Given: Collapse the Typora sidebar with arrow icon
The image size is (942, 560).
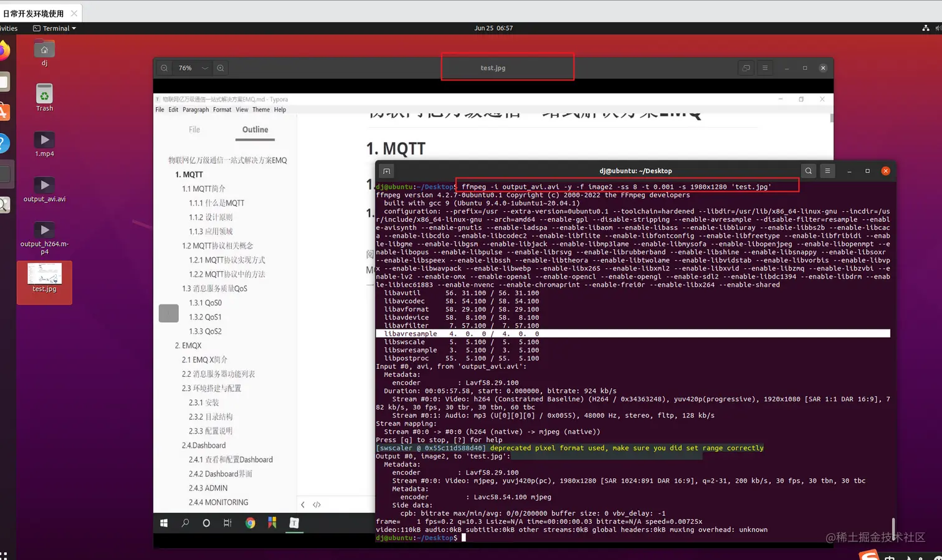Looking at the screenshot, I should click(303, 505).
